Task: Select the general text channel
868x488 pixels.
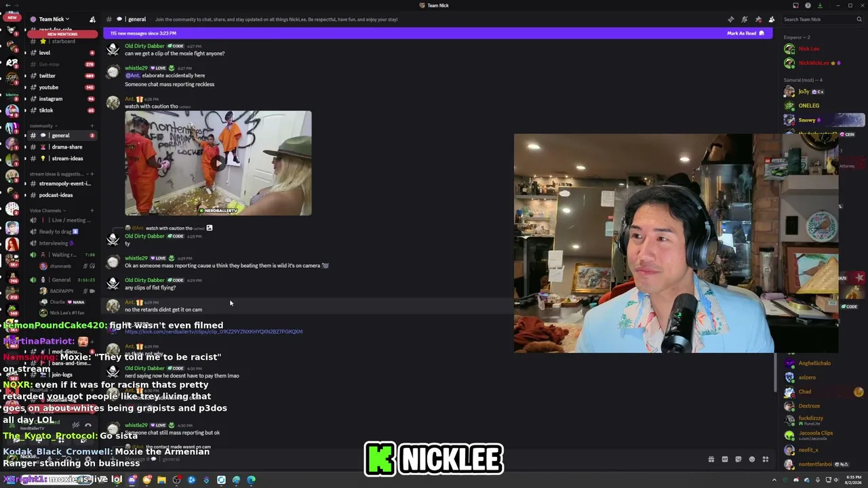Action: [x=61, y=136]
